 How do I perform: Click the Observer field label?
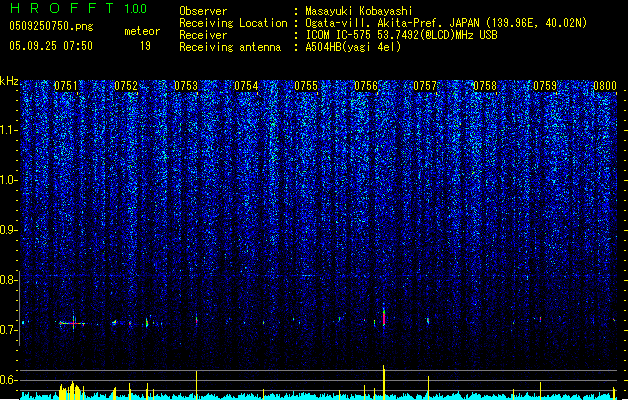(203, 11)
